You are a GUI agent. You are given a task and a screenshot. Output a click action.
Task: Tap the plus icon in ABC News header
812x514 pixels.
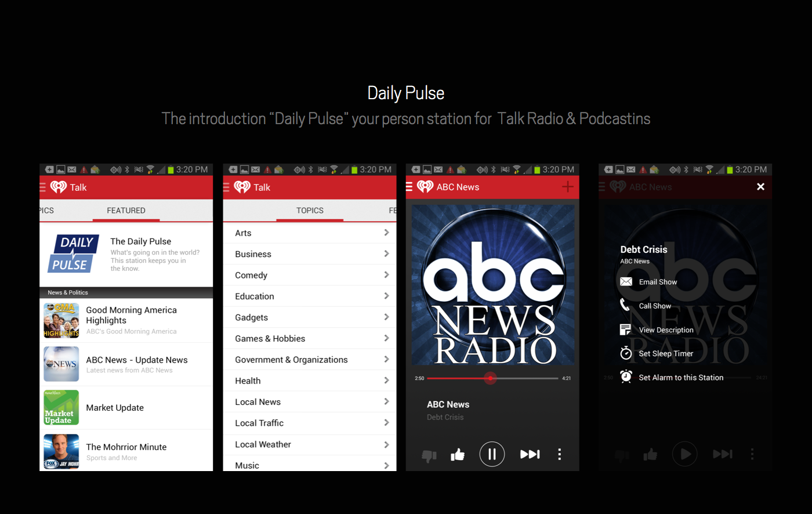click(x=568, y=187)
